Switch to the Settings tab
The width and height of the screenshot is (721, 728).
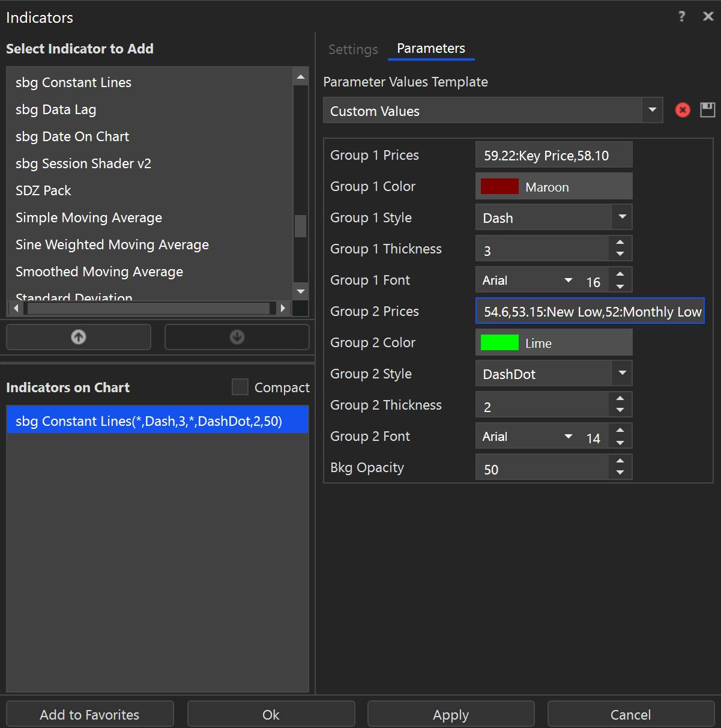(x=352, y=49)
